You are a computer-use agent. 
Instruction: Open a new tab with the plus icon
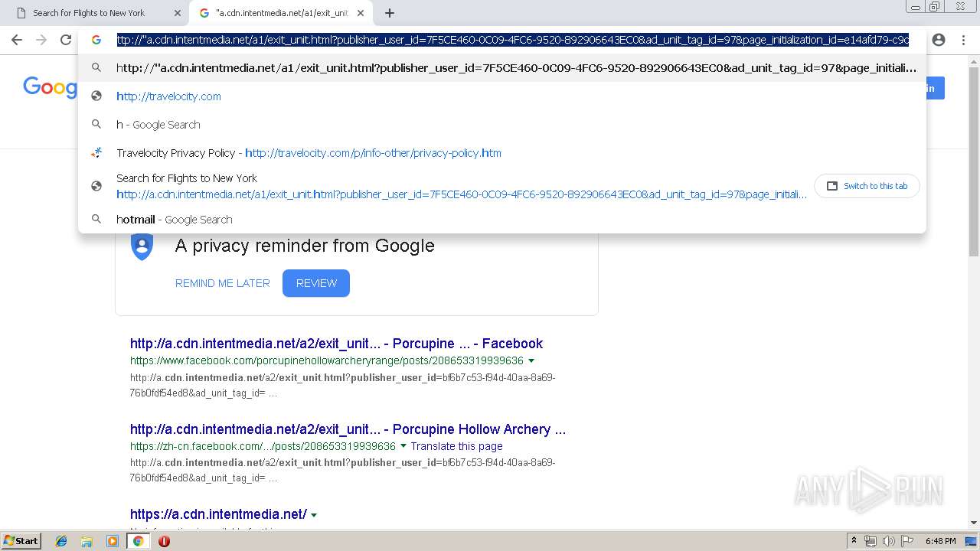[390, 13]
